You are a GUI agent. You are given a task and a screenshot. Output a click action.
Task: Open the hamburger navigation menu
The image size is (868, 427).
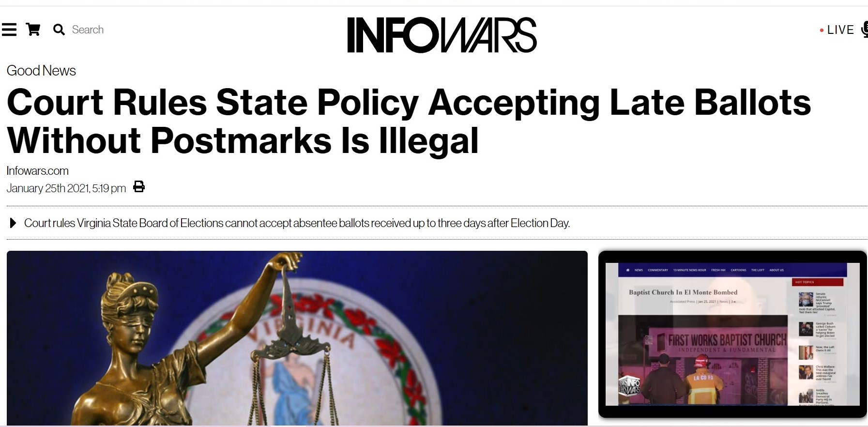pyautogui.click(x=9, y=30)
